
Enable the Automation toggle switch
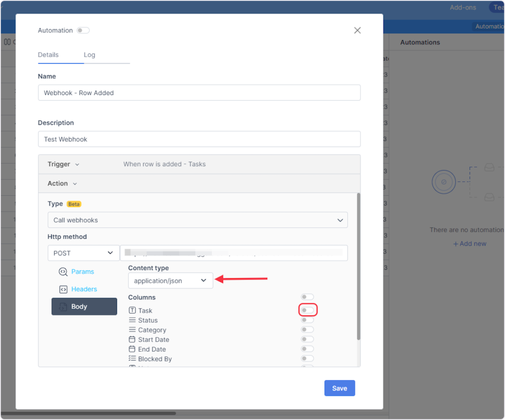(x=83, y=31)
